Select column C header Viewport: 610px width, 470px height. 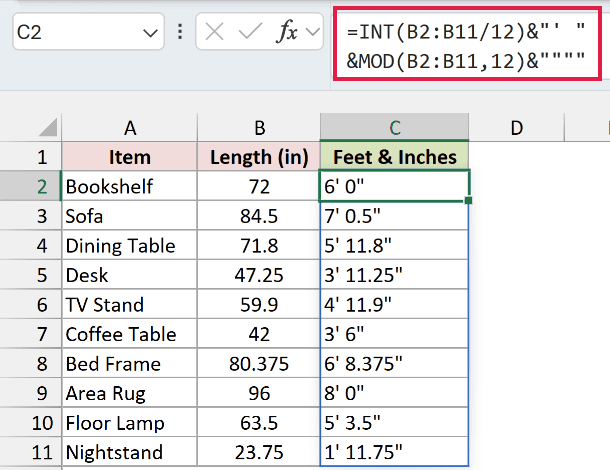pos(394,128)
